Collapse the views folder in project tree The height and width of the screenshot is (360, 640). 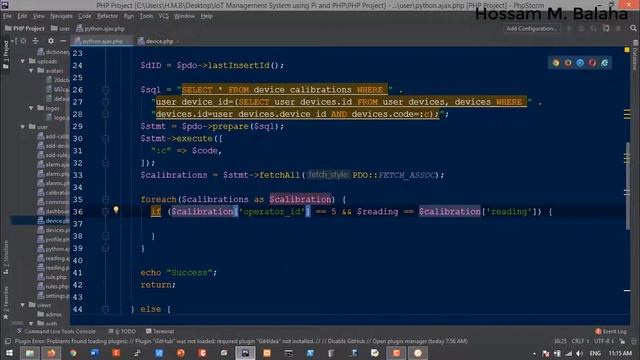23,305
